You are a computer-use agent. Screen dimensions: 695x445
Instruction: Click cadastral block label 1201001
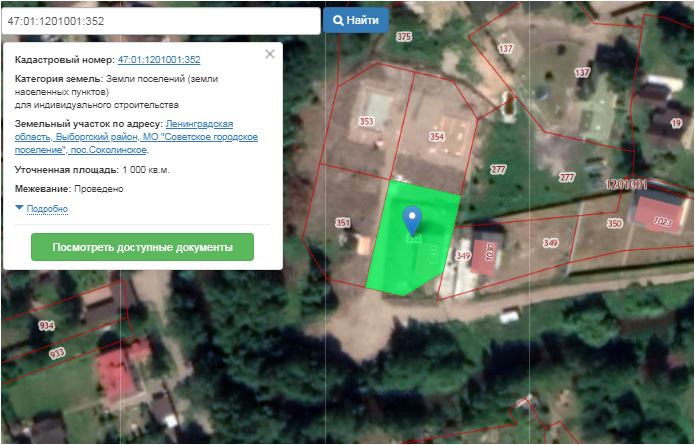click(627, 185)
